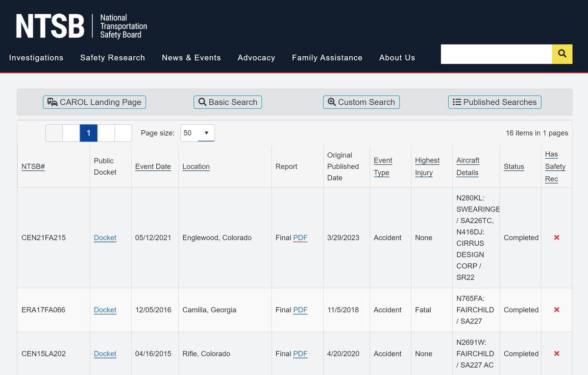Image resolution: width=588 pixels, height=375 pixels.
Task: Open the Final PDF report for ERA17FA066
Action: pyautogui.click(x=300, y=310)
